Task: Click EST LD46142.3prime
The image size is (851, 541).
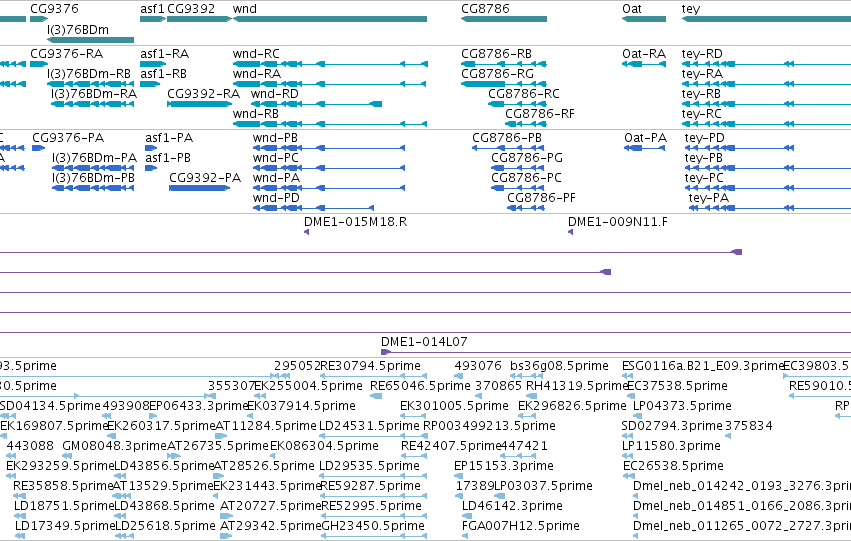Action: [512, 506]
